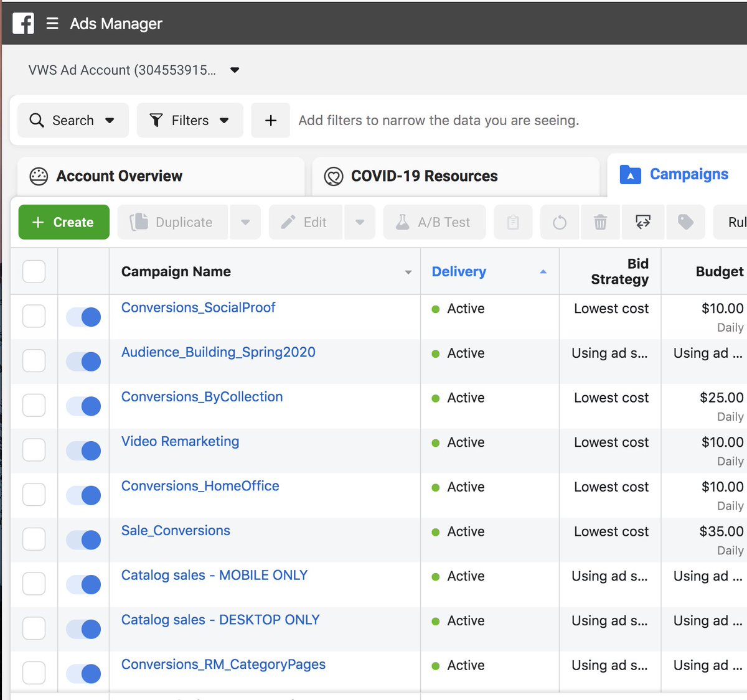Click the Duplicate button
This screenshot has height=700, width=747.
tap(172, 222)
